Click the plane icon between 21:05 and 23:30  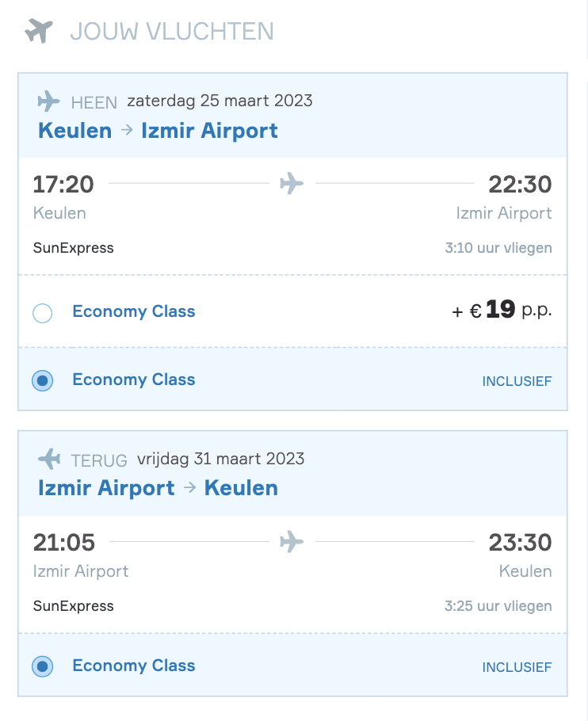292,541
